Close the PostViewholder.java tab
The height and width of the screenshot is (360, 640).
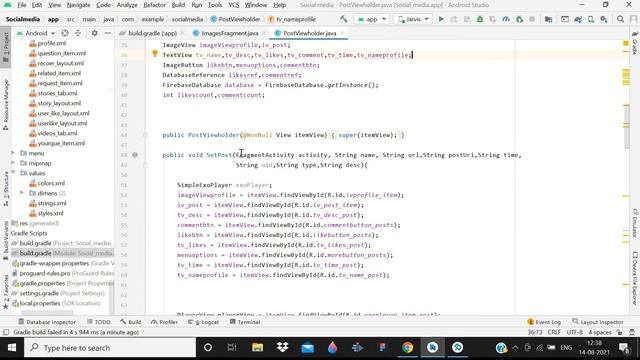pos(342,33)
